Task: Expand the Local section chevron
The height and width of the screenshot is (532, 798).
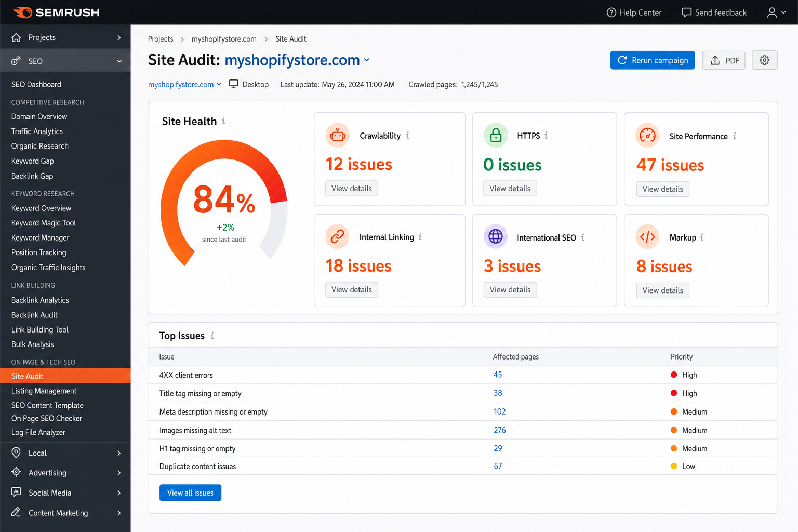Action: click(119, 453)
